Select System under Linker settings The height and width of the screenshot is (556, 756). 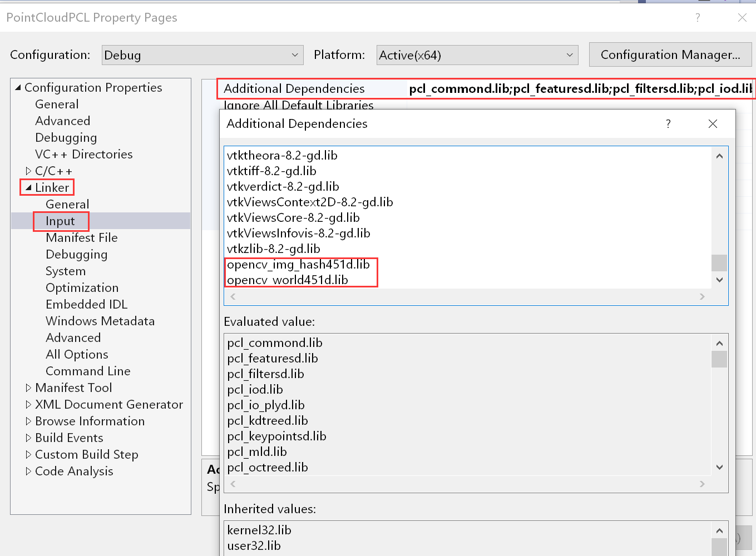65,271
